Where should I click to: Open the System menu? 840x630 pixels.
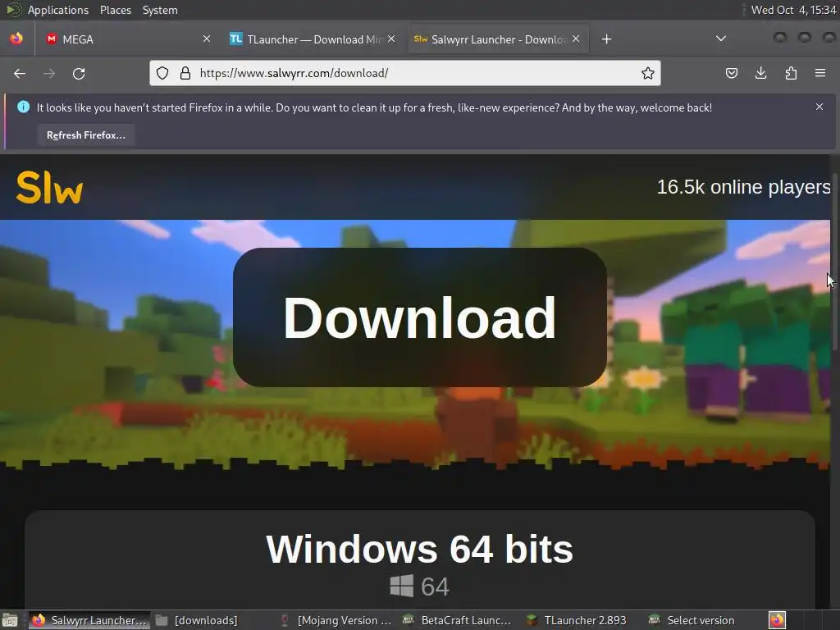coord(160,10)
